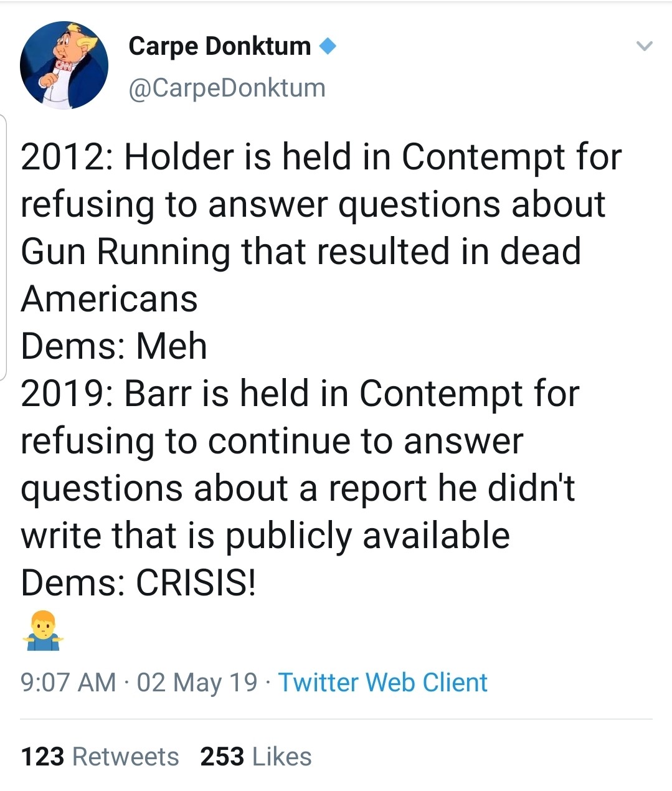Click the 'refusing to continue to answer' line
Screen dimensions: 672x791
(272, 441)
